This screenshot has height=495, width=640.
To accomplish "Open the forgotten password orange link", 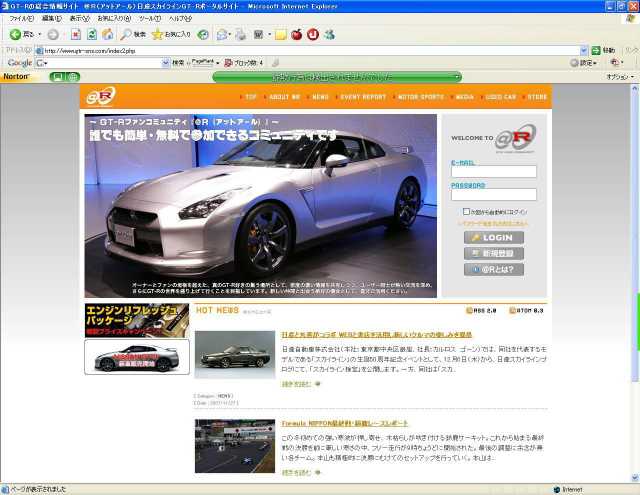I will point(493,224).
